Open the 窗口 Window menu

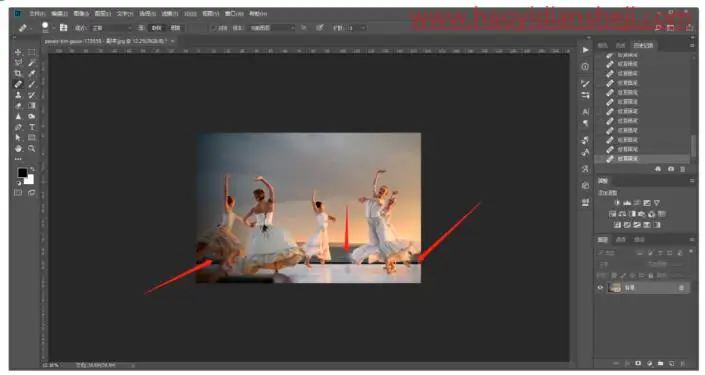[233, 14]
